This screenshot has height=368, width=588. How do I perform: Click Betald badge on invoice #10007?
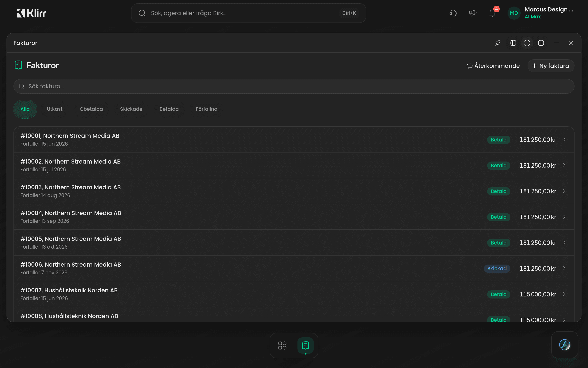[499, 294]
